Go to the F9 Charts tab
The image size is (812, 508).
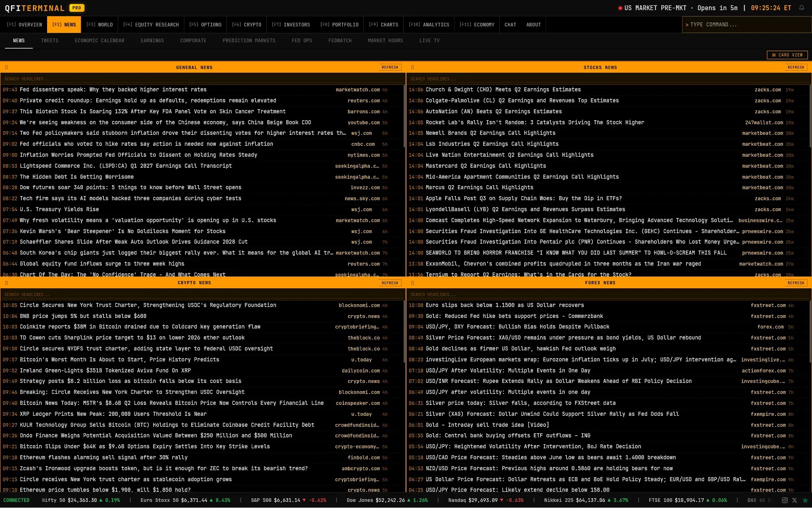(384, 25)
